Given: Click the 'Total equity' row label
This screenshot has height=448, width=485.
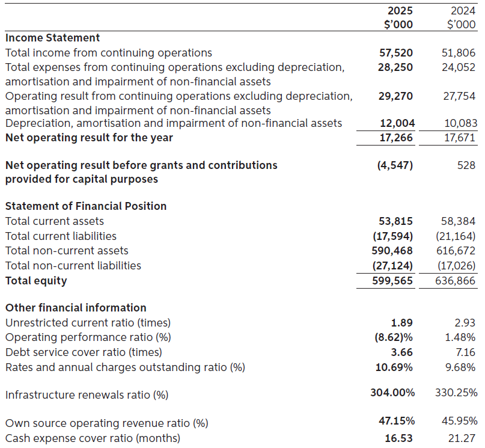Looking at the screenshot, I should click(36, 280).
